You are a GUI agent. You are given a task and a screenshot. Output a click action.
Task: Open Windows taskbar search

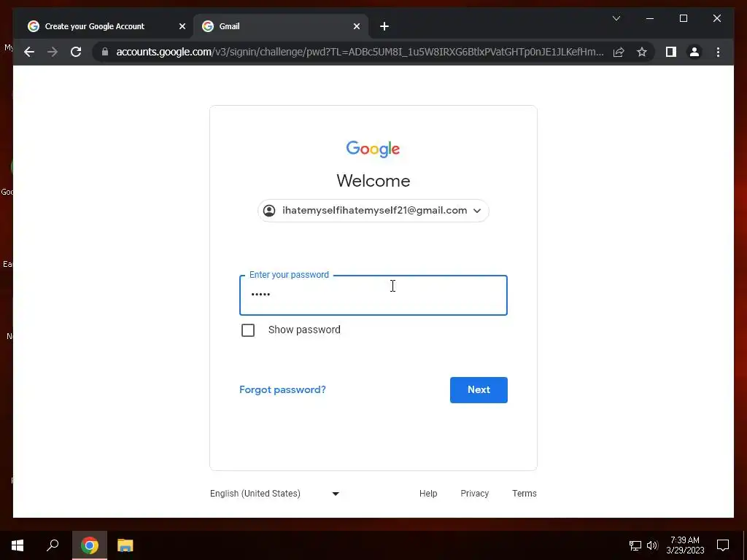(x=53, y=545)
